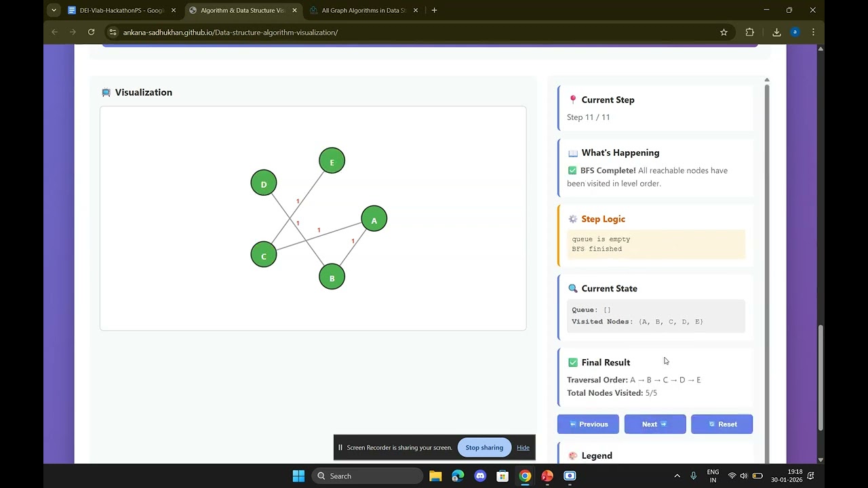Show hidden system tray icons
Viewport: 868px width, 488px height.
click(677, 476)
